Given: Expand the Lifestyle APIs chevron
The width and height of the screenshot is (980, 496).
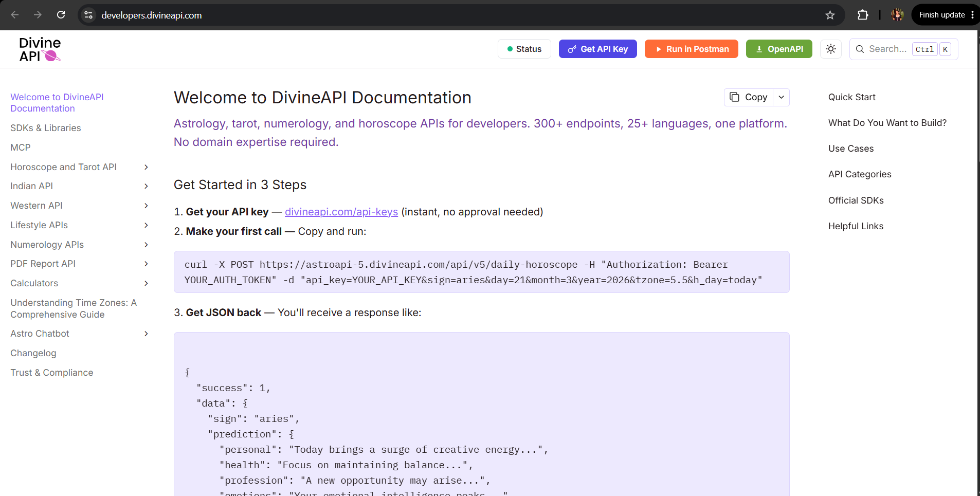Looking at the screenshot, I should point(146,225).
